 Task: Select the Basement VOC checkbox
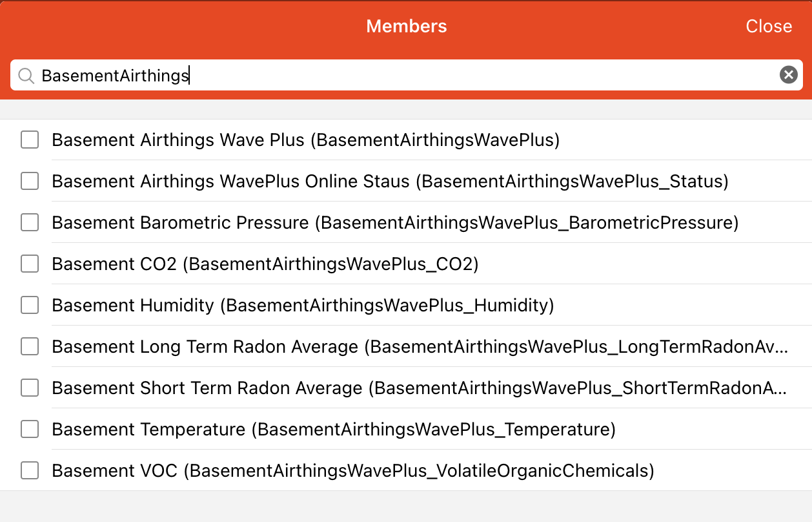pos(30,470)
